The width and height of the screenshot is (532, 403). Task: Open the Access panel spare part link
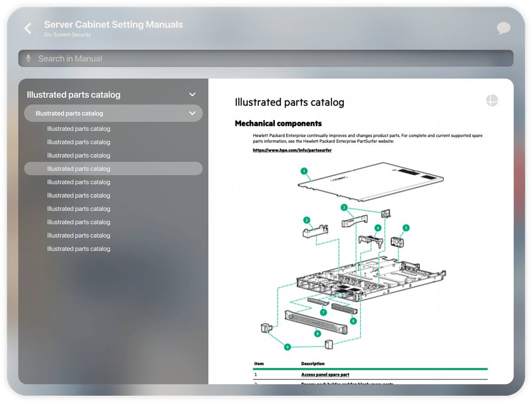pos(325,375)
